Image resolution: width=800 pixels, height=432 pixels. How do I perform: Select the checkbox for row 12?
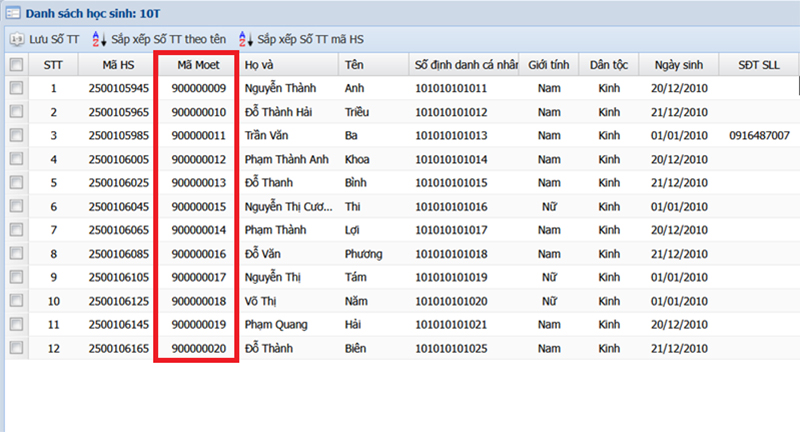(16, 348)
